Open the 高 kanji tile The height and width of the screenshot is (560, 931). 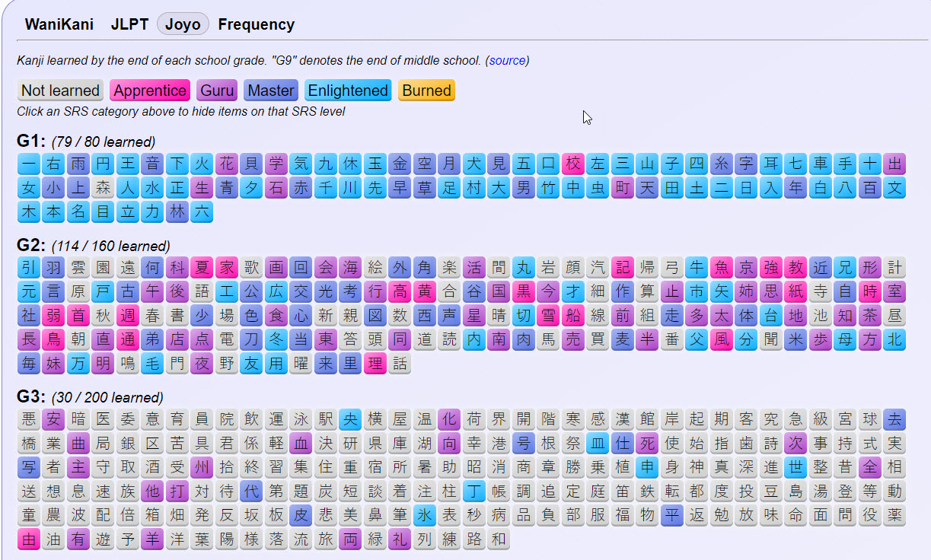[x=400, y=291]
